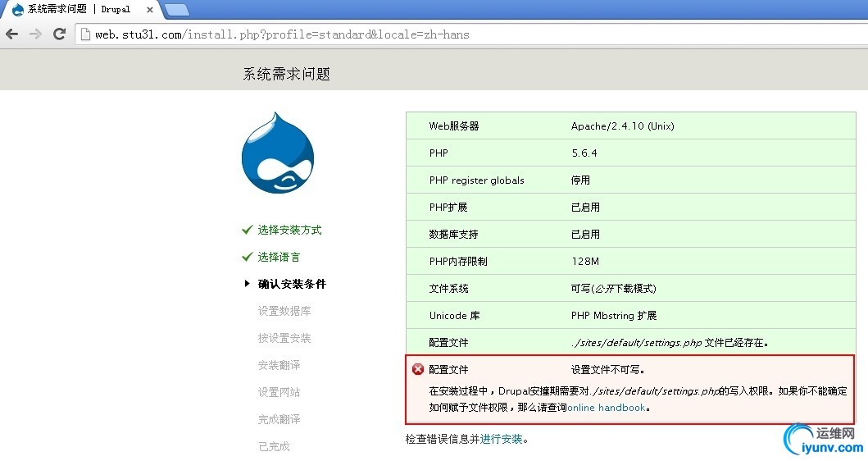
Task: Click the 设置数据库 step
Action: pos(284,311)
